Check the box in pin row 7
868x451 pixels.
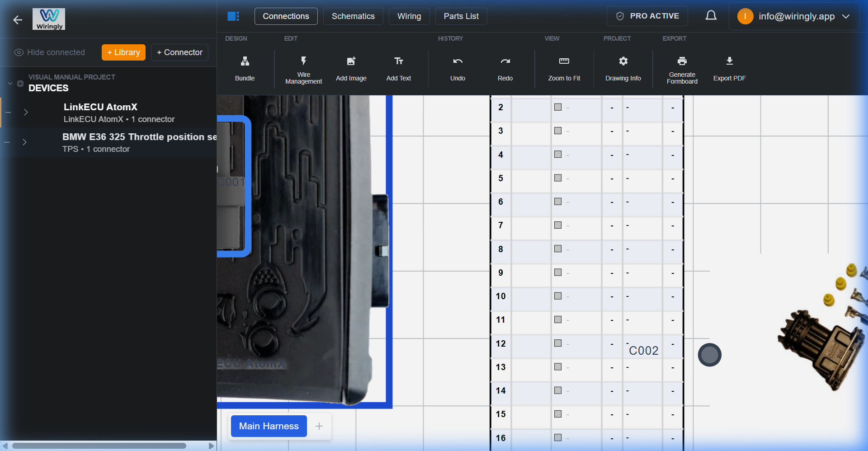pos(558,225)
